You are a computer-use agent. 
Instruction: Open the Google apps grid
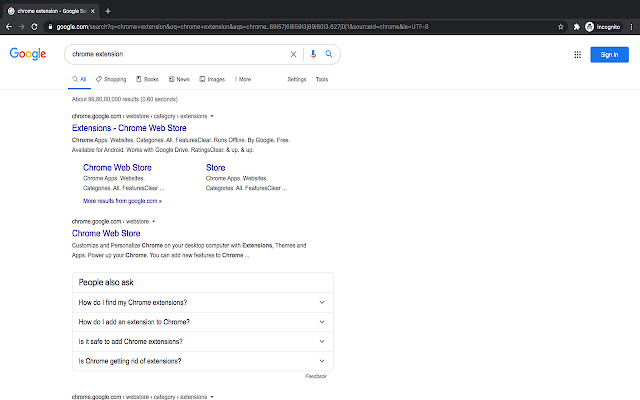[578, 55]
